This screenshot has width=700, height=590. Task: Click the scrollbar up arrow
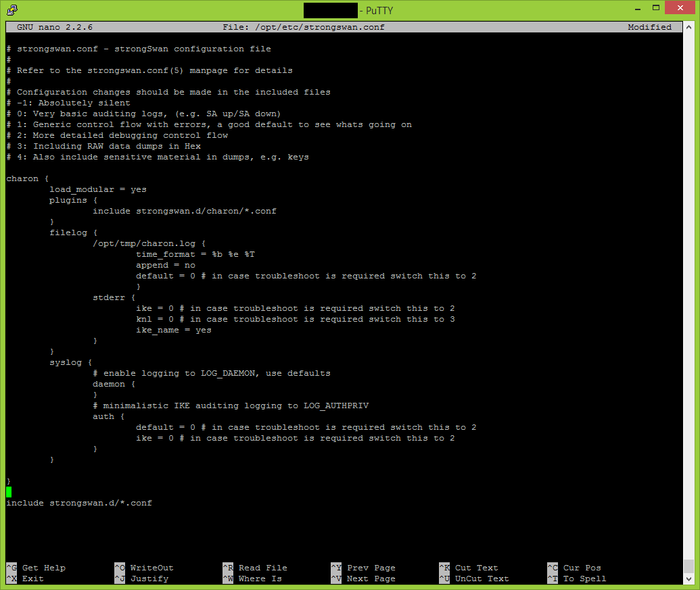[x=689, y=27]
